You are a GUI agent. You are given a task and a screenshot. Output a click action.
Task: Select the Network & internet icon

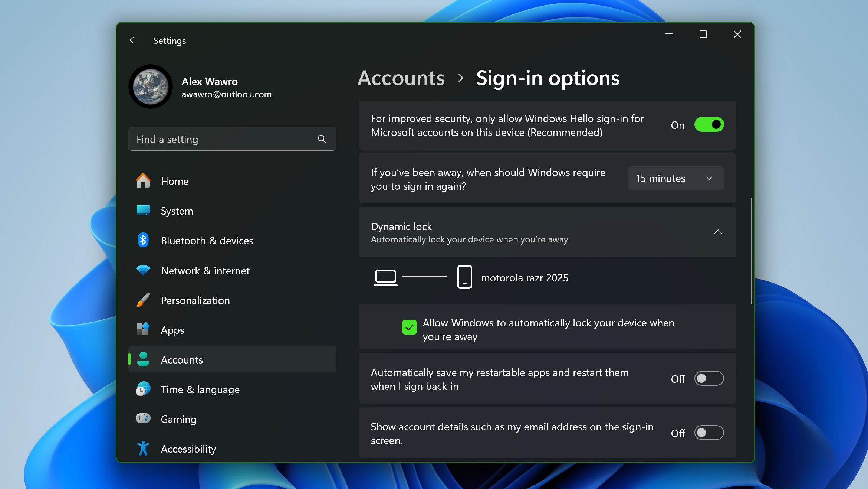click(143, 270)
